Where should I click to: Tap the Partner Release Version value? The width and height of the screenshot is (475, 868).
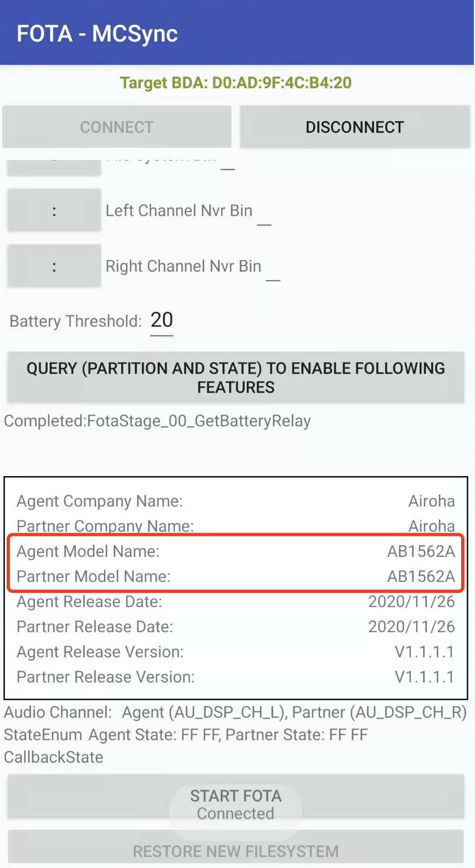tap(424, 677)
